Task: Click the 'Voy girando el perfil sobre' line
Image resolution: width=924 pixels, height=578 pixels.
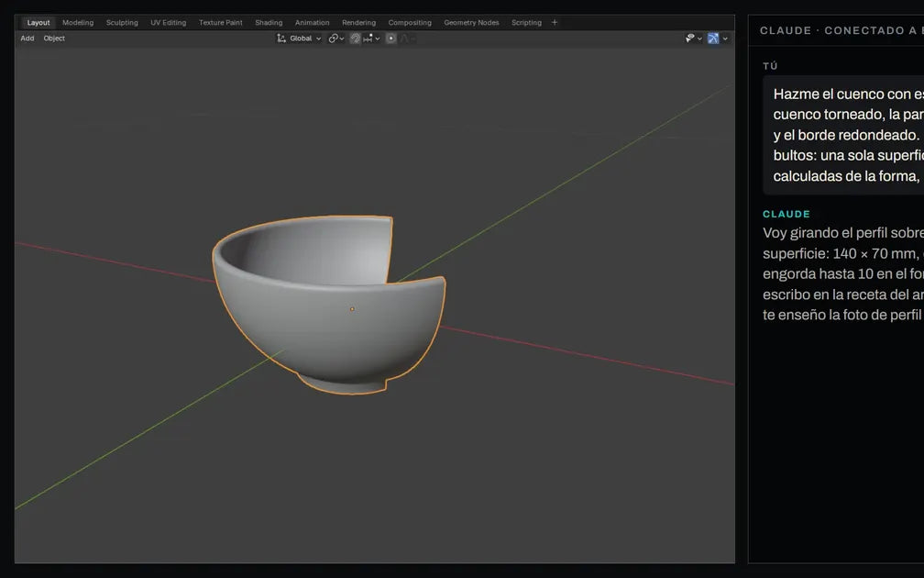Action: pos(843,232)
